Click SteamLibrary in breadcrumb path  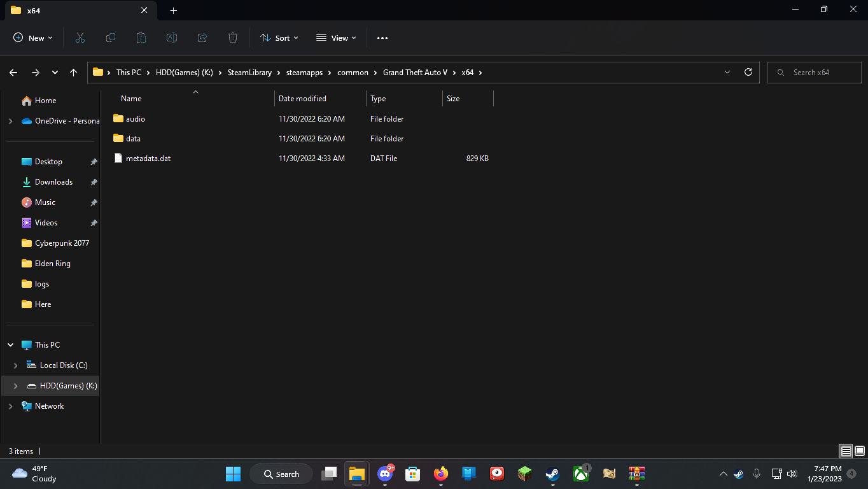(249, 73)
